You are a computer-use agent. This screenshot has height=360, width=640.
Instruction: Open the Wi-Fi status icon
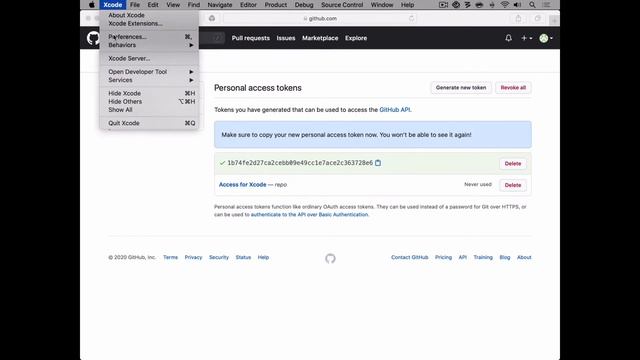tap(504, 5)
